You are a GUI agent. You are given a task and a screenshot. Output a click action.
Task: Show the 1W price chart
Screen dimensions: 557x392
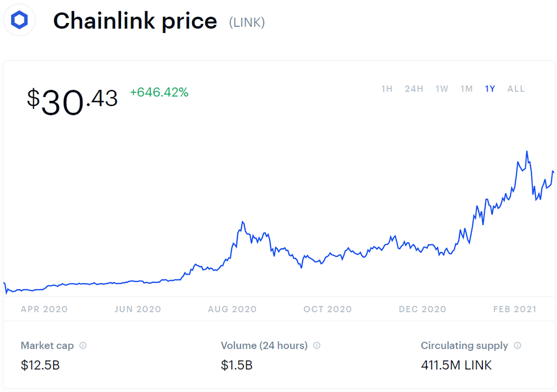point(441,89)
